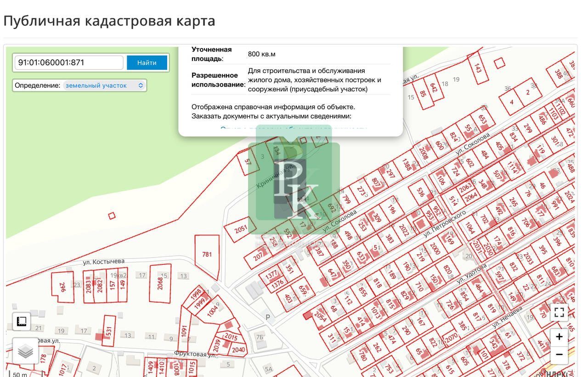Click the 'ул. Петровского' street label
The image size is (588, 377).
click(444, 223)
